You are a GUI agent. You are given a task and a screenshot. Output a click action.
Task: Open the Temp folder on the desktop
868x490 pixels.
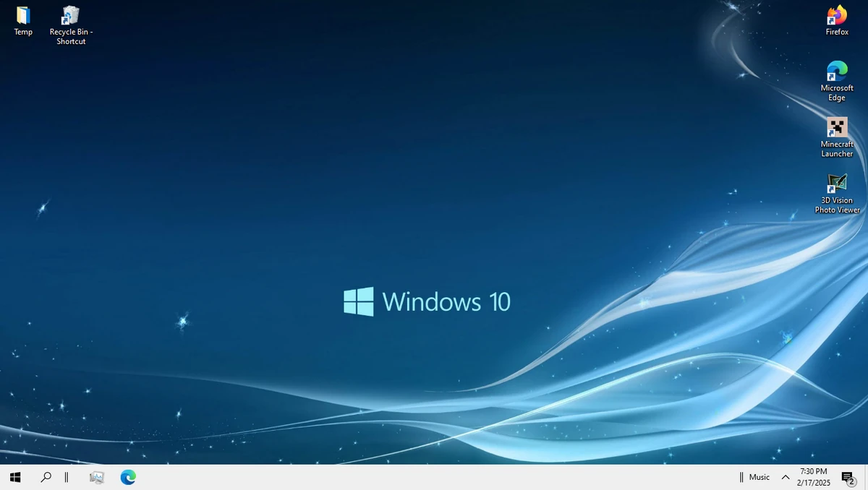(22, 16)
